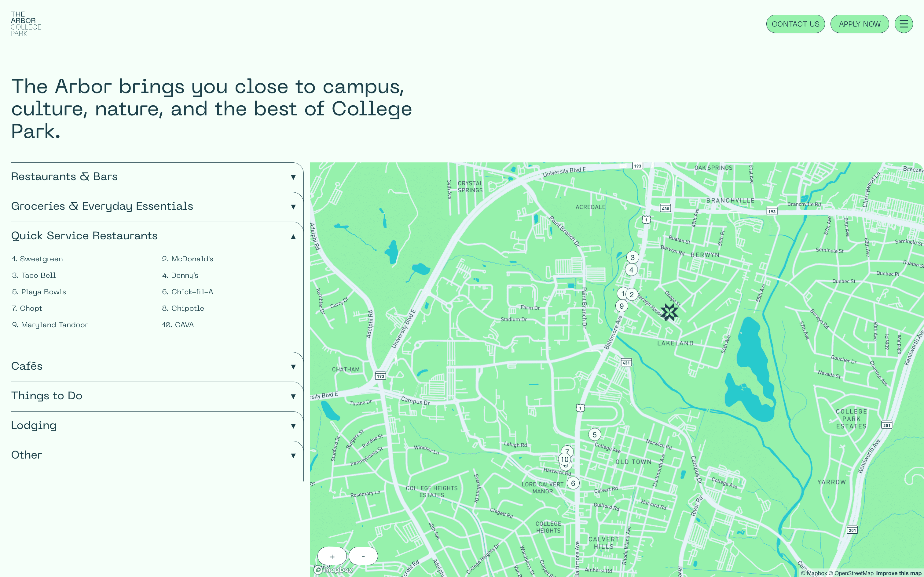Click the Mapbox logo on the map
924x577 pixels.
click(333, 570)
